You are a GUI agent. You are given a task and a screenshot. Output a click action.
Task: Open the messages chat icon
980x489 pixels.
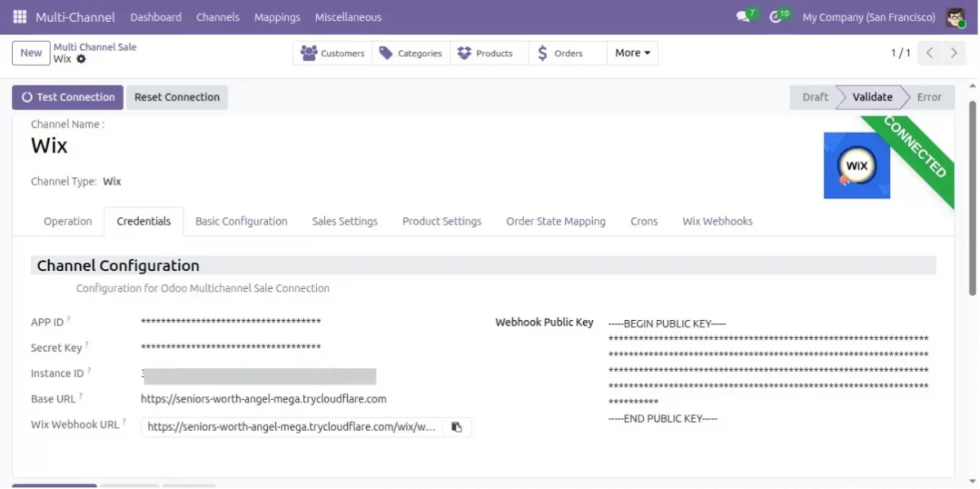pyautogui.click(x=742, y=16)
